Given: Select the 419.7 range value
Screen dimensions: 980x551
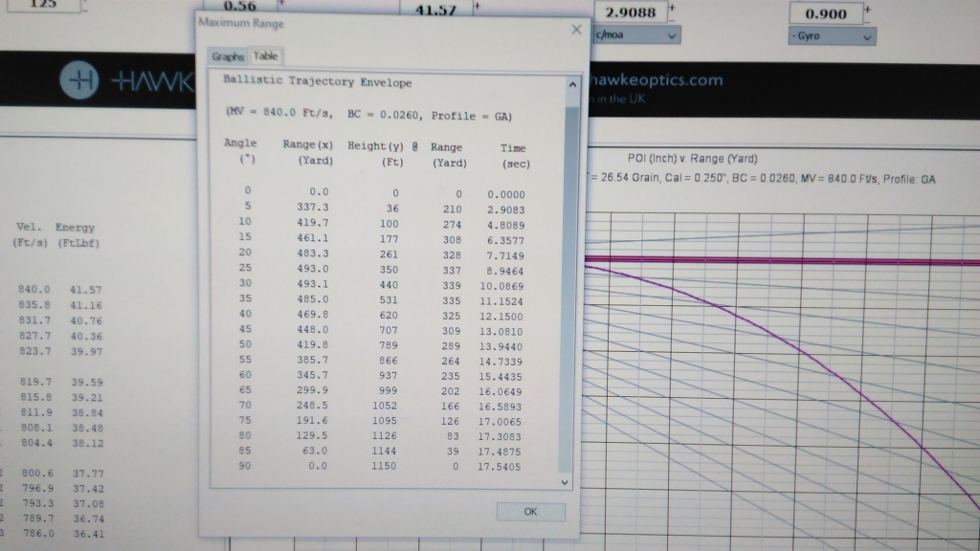Looking at the screenshot, I should 313,222.
